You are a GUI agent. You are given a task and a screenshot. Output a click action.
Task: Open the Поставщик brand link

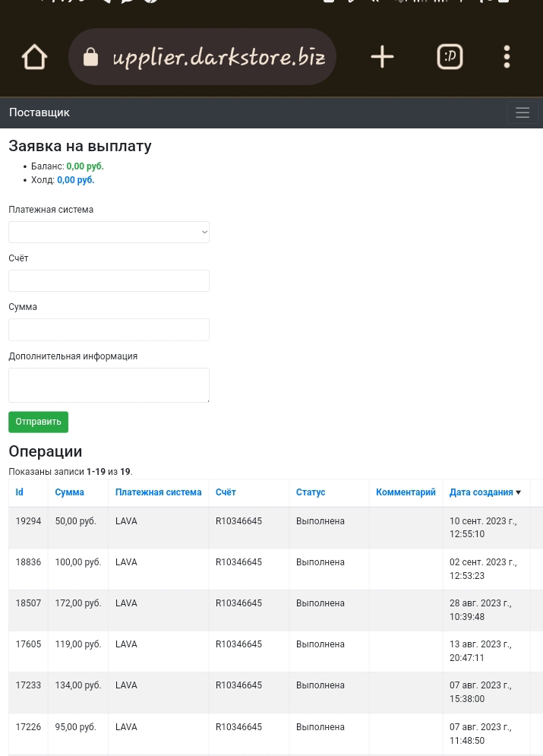coord(39,112)
